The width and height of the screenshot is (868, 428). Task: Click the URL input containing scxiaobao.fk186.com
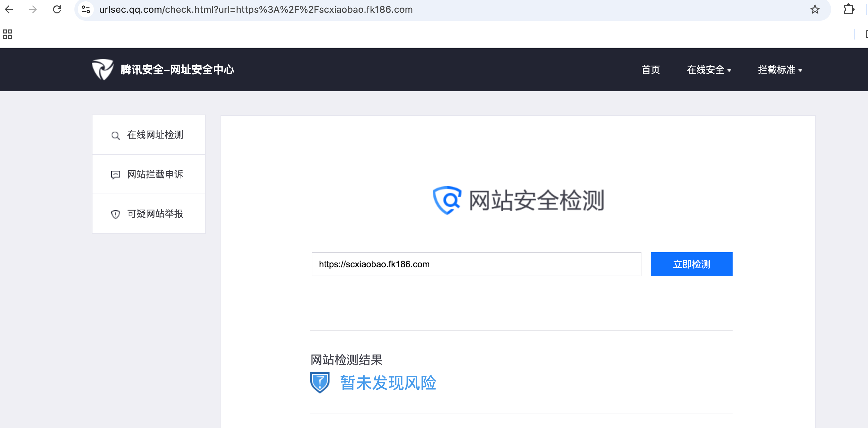coord(476,264)
